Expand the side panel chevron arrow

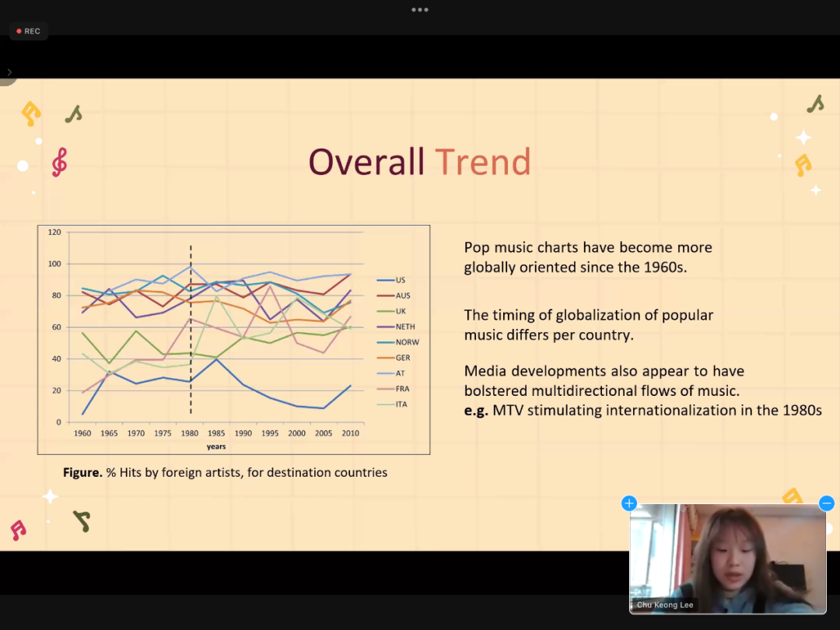(9, 72)
